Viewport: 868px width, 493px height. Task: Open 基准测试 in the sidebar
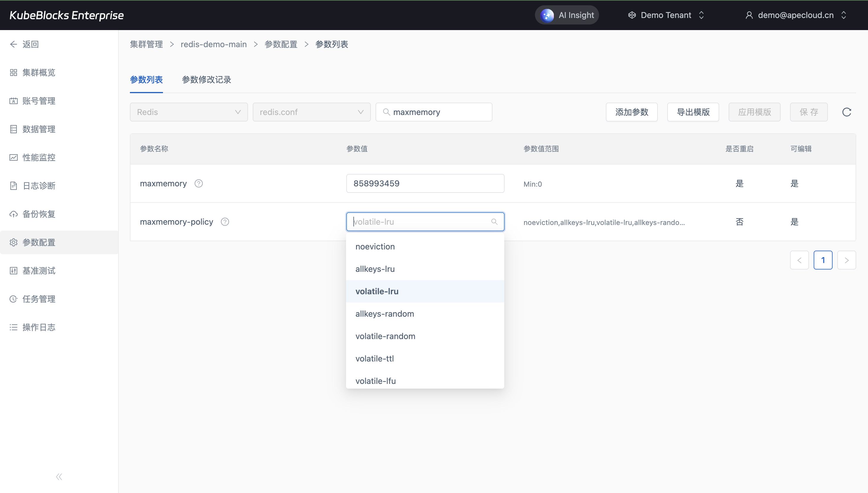tap(39, 271)
